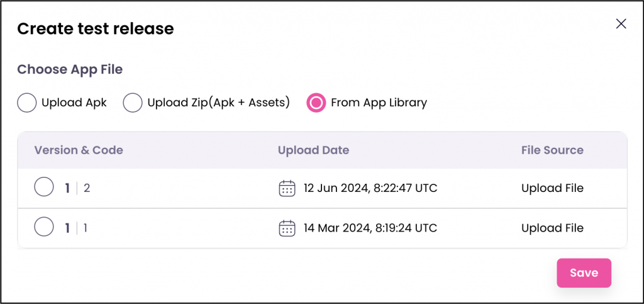Image resolution: width=644 pixels, height=304 pixels.
Task: Click Upload File in the 12 Jun row
Action: (x=552, y=188)
